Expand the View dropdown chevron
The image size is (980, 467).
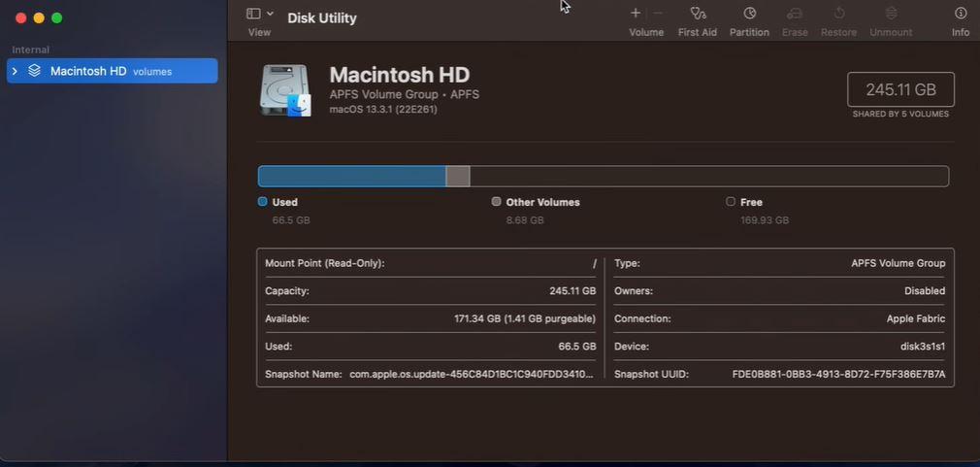pos(270,14)
